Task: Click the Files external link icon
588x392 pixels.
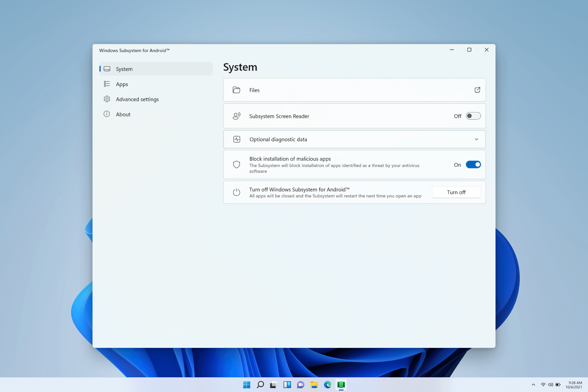Action: 477,90
